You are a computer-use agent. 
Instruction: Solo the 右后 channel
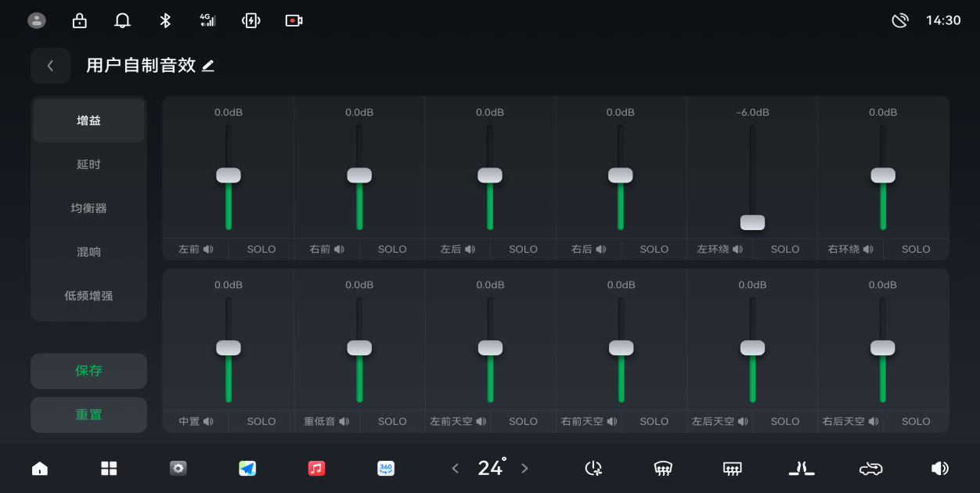click(x=654, y=249)
